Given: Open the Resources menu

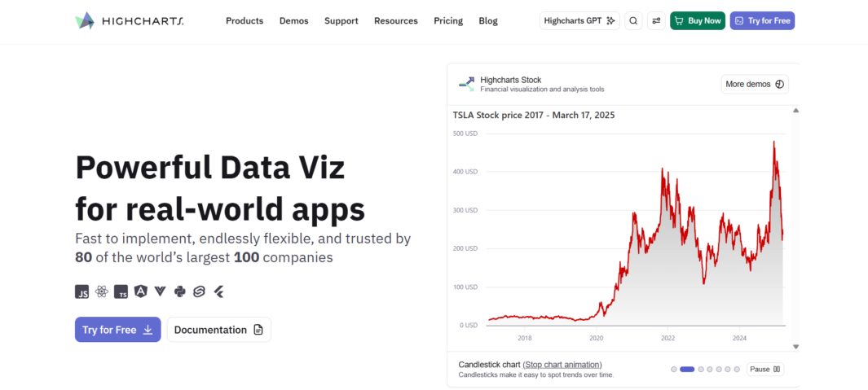Looking at the screenshot, I should [x=396, y=21].
